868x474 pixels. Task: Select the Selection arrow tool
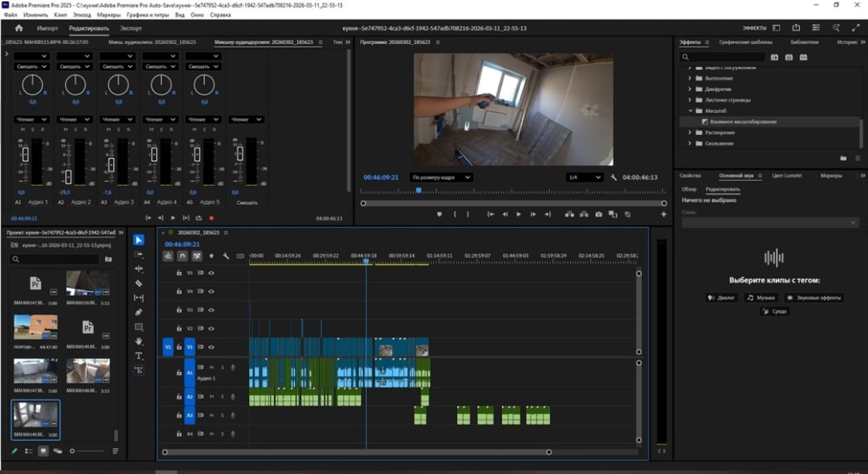(139, 240)
